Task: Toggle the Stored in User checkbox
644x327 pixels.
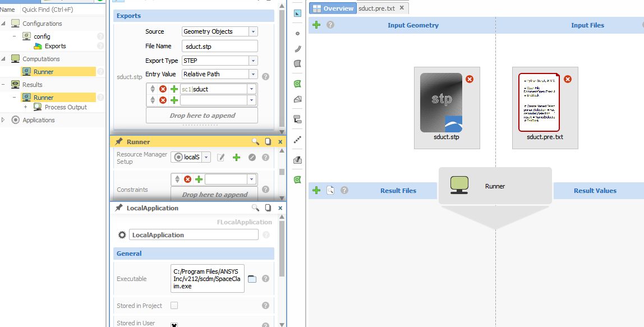Action: [174, 325]
